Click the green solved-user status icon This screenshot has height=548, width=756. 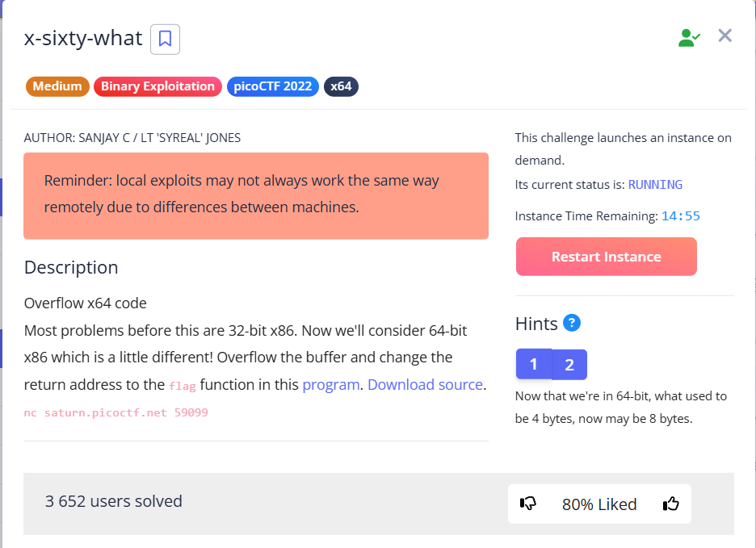click(689, 37)
